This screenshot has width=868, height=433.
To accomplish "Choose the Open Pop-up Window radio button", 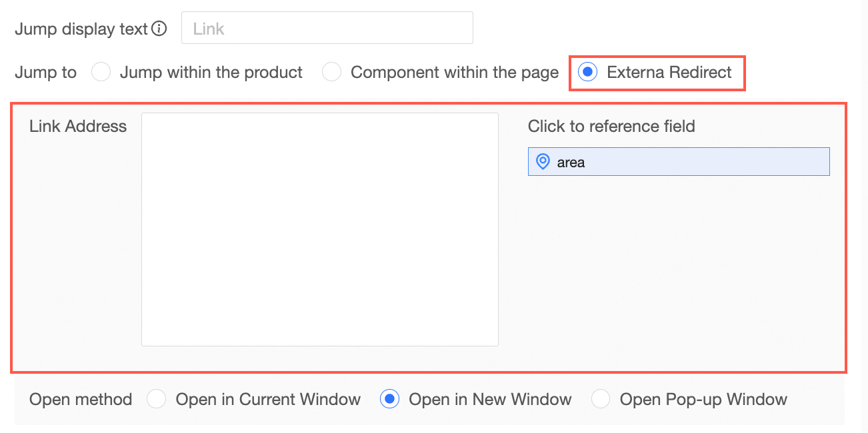I will coord(601,399).
